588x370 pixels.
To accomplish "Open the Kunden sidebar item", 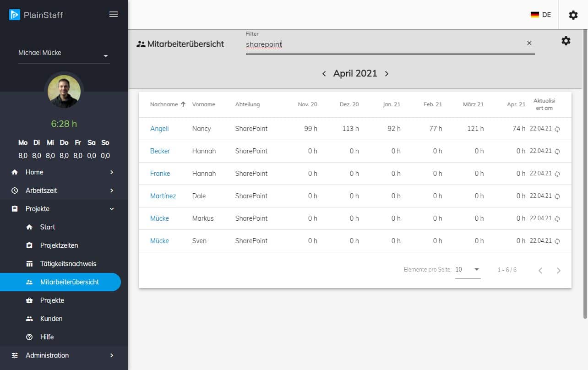I will click(x=51, y=319).
